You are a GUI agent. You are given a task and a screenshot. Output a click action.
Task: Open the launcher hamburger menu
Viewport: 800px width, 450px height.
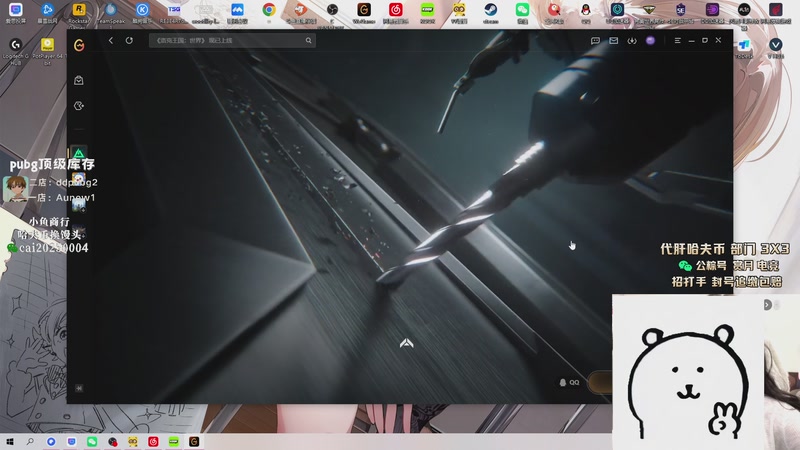pyautogui.click(x=678, y=40)
